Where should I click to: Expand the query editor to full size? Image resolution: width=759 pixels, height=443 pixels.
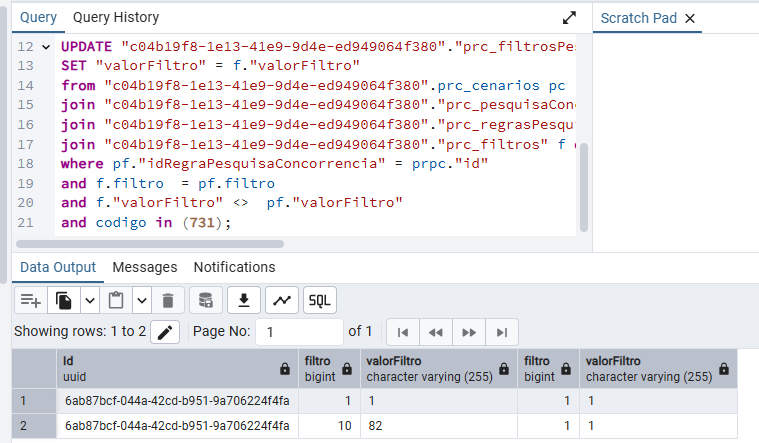point(570,18)
